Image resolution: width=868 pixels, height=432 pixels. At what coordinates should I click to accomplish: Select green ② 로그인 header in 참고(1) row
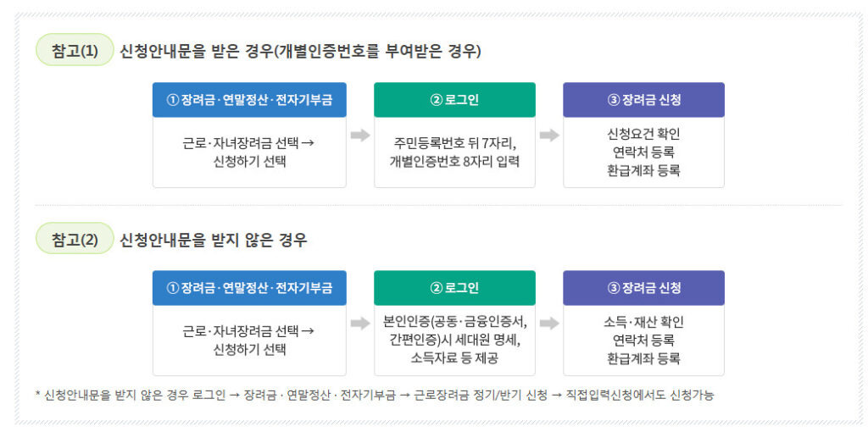[454, 100]
